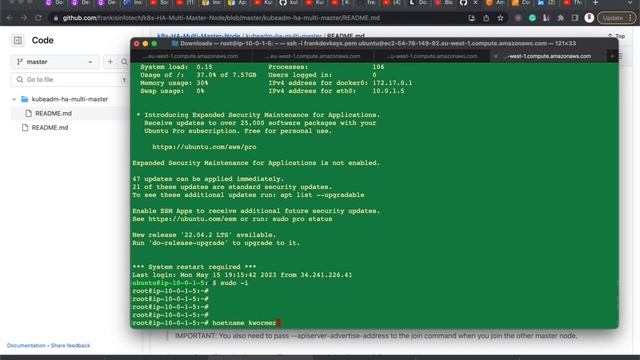The image size is (640, 360).
Task: Collapse the file tree side panel
Action: 18,40
